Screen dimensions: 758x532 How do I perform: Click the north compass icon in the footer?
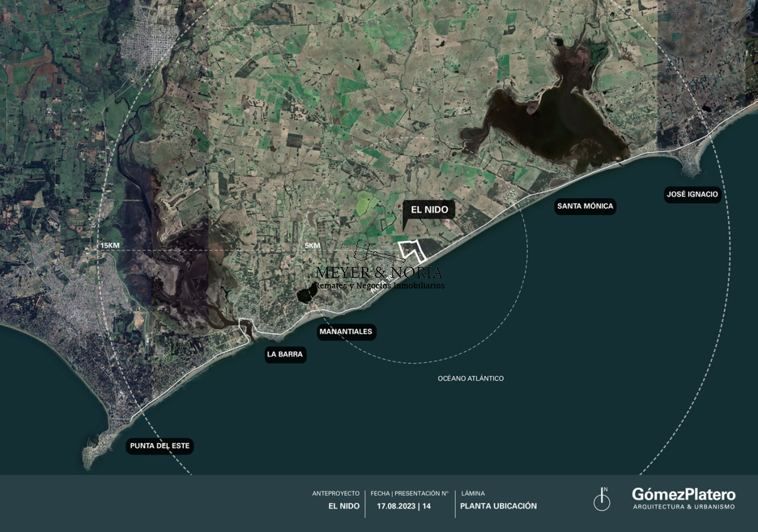click(x=602, y=499)
